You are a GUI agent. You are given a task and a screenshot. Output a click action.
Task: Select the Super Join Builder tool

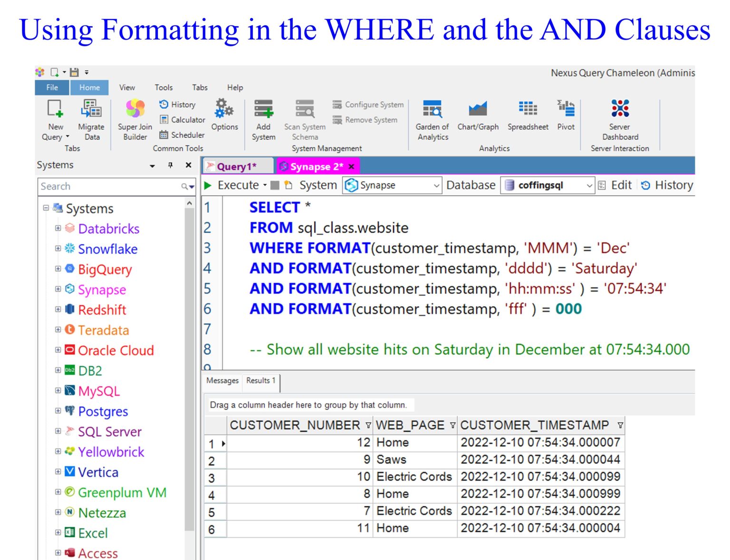pyautogui.click(x=134, y=119)
